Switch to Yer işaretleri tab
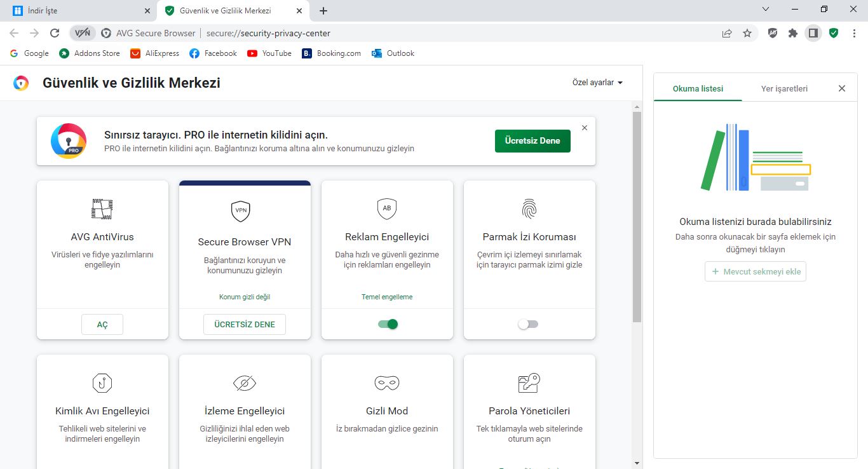The width and height of the screenshot is (868, 469). tap(784, 88)
